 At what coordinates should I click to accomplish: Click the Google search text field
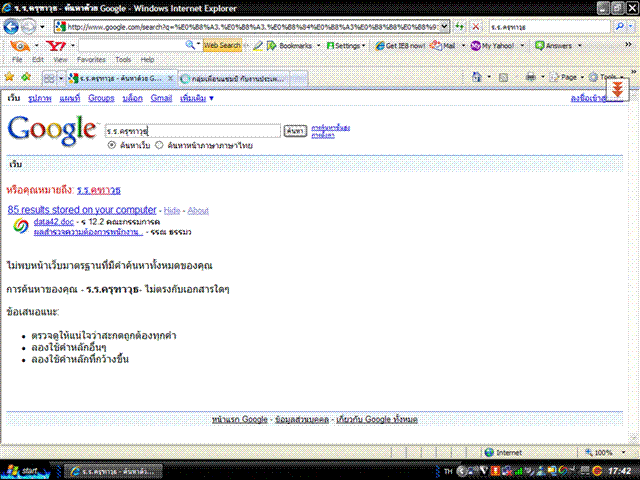[192, 130]
